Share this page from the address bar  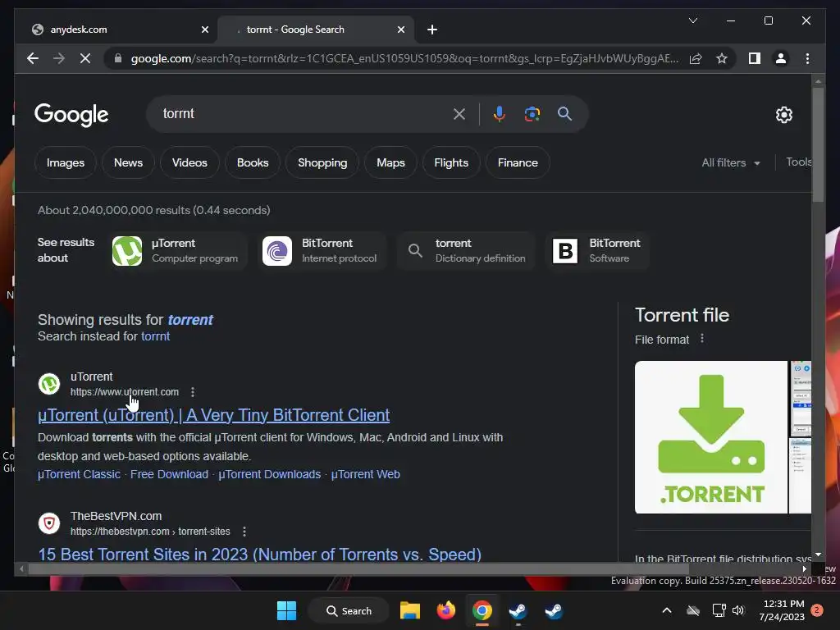tap(696, 58)
